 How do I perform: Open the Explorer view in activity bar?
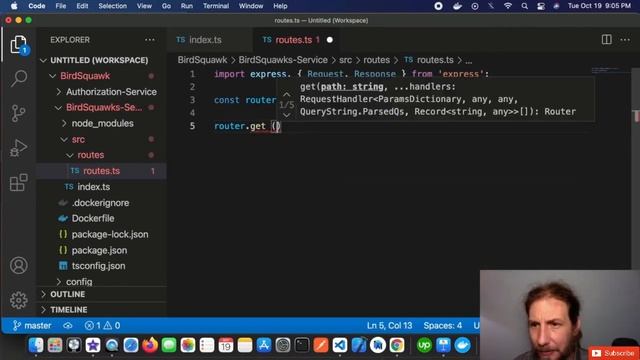18,44
